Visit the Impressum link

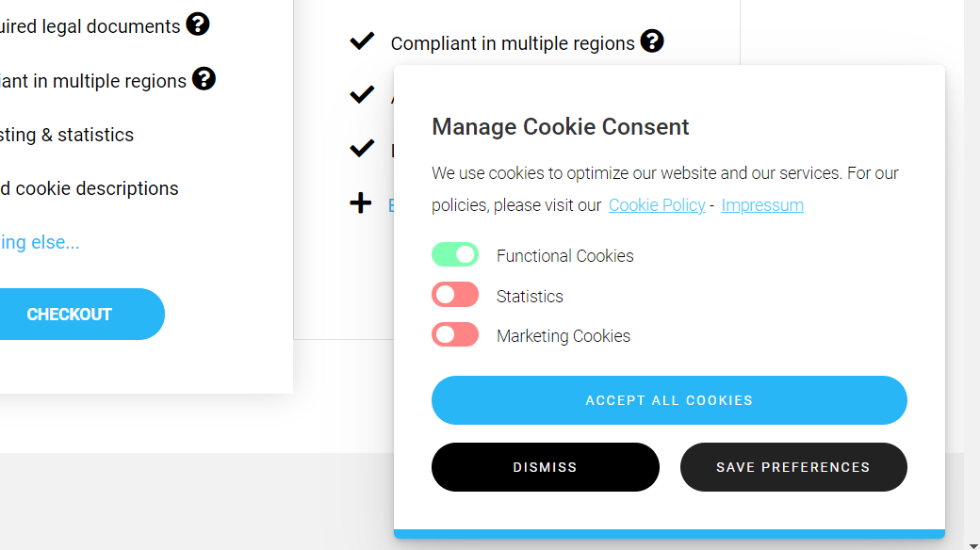[x=762, y=205]
